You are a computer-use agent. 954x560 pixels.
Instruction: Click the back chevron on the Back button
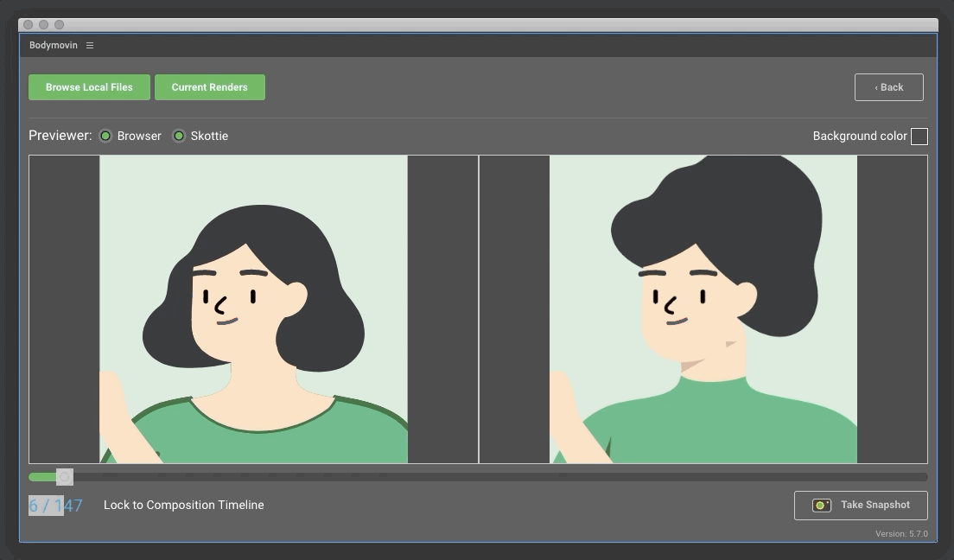(876, 86)
